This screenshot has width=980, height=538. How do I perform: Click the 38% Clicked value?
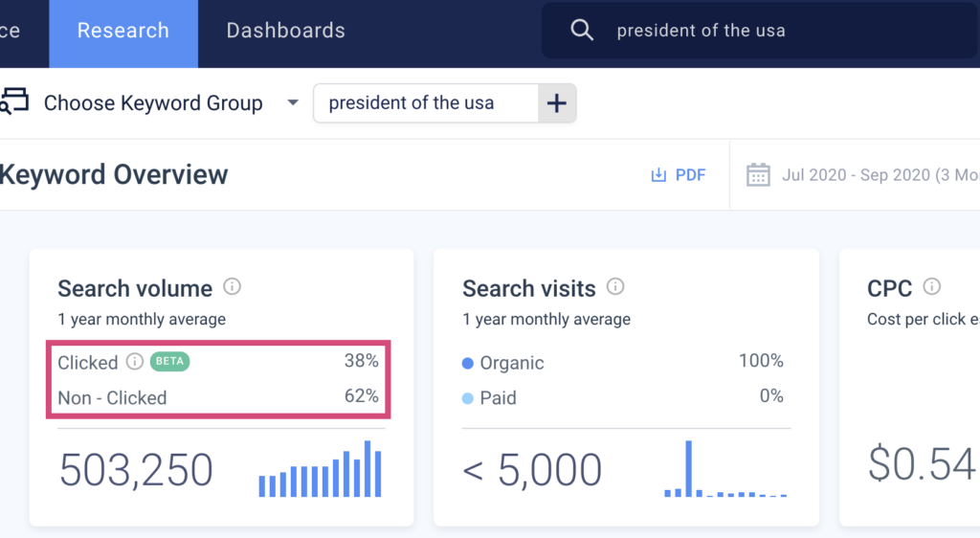tap(361, 361)
